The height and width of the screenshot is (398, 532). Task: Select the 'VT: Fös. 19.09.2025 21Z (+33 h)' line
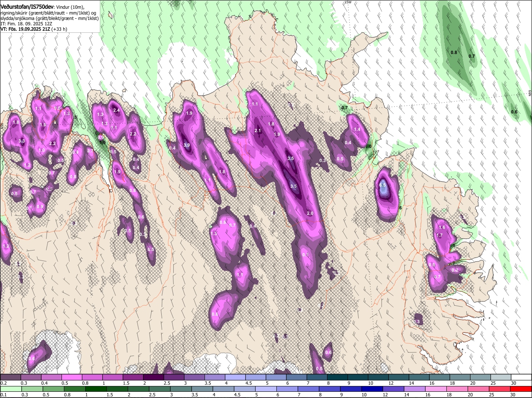(34, 29)
